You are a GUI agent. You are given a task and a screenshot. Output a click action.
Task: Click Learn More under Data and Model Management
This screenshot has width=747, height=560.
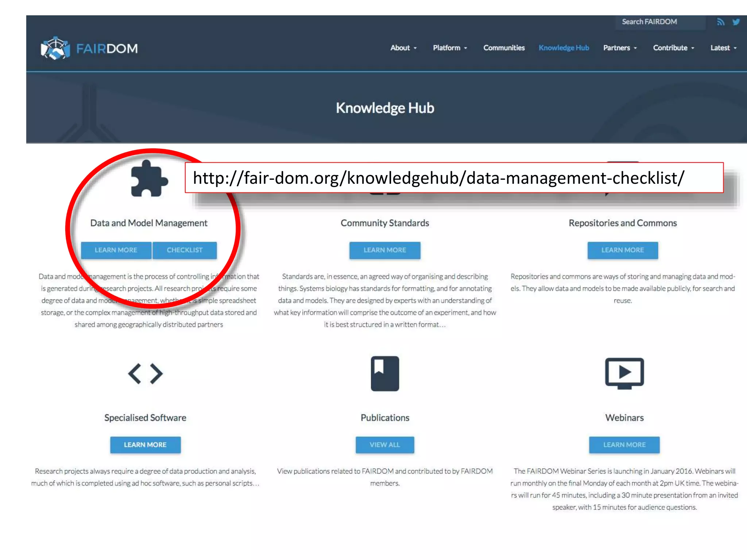click(116, 250)
